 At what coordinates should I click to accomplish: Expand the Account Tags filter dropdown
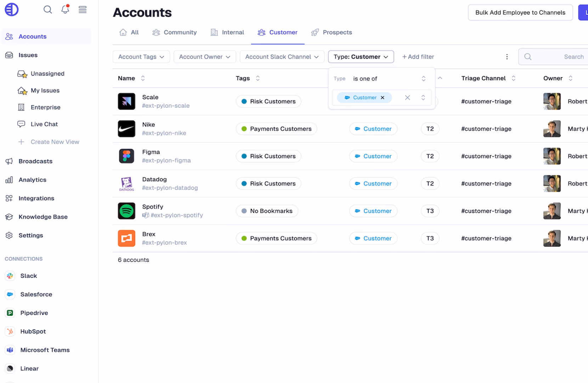141,57
